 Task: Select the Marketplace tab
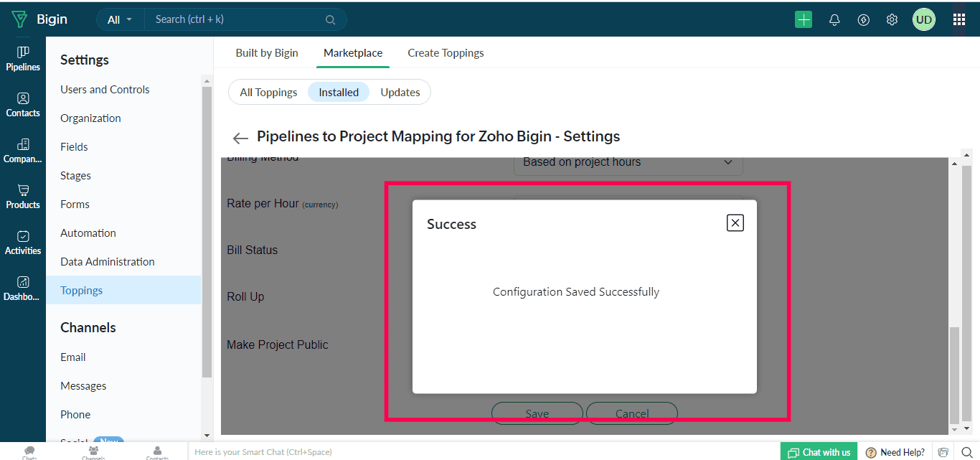point(353,53)
